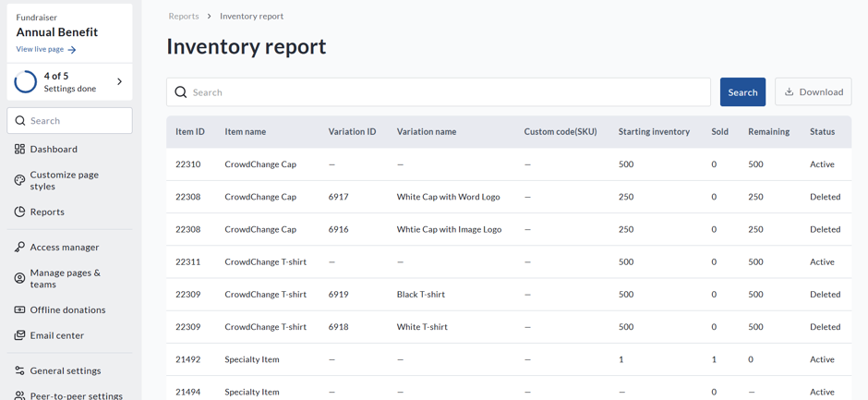This screenshot has height=400, width=868.
Task: Click Active status in row 22310
Action: 822,164
